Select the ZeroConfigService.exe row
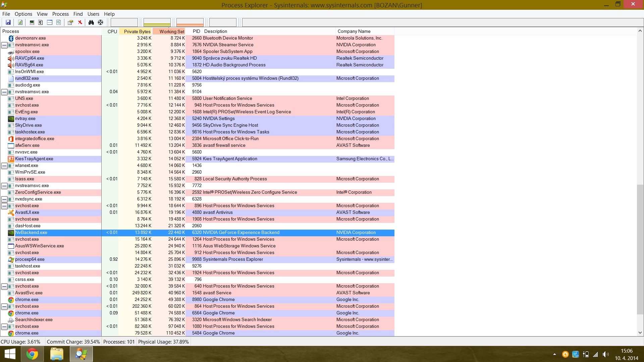Image resolution: width=644 pixels, height=362 pixels. 197,192
